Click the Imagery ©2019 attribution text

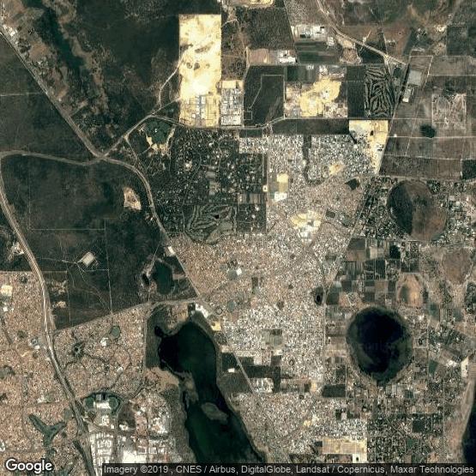tap(137, 470)
